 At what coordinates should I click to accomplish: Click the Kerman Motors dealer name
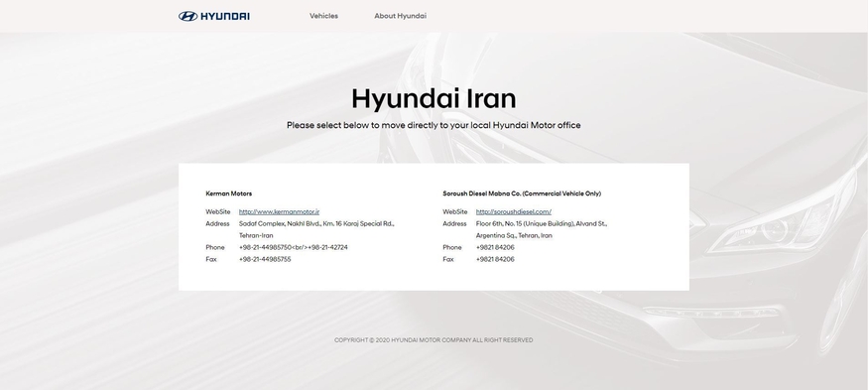coord(228,194)
